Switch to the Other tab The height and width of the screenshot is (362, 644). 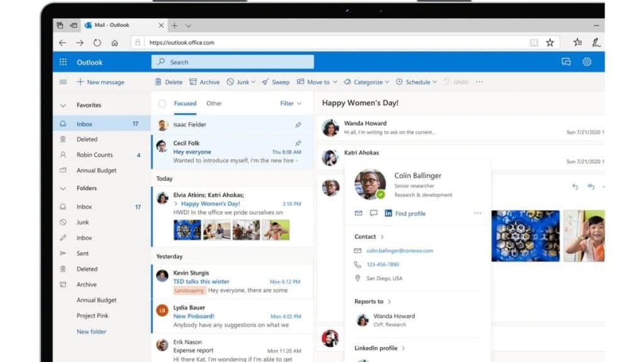click(x=214, y=104)
